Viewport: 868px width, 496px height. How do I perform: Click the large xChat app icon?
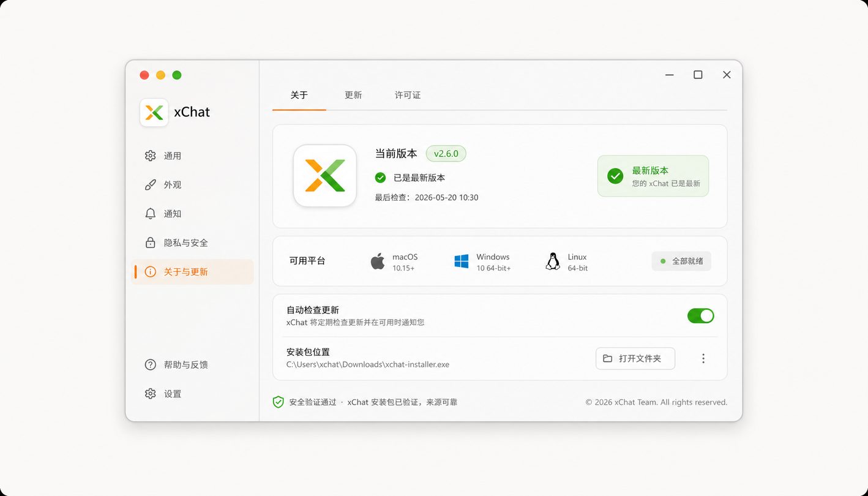tap(325, 176)
